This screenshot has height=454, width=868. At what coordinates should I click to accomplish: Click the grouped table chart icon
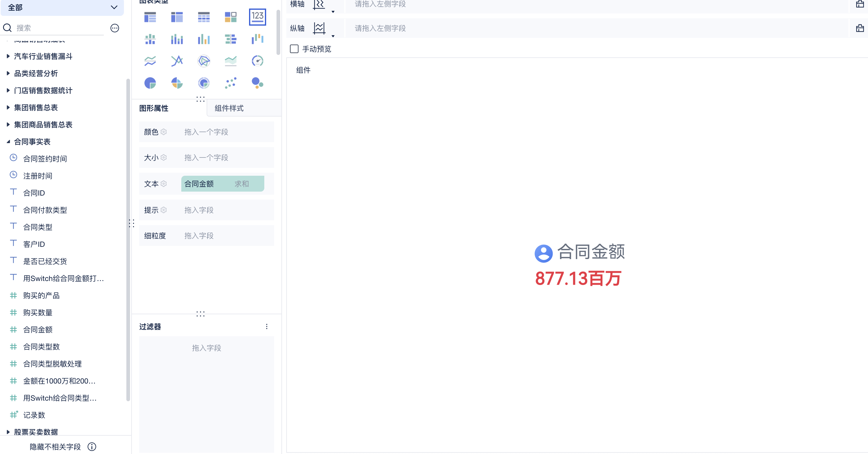pyautogui.click(x=150, y=17)
